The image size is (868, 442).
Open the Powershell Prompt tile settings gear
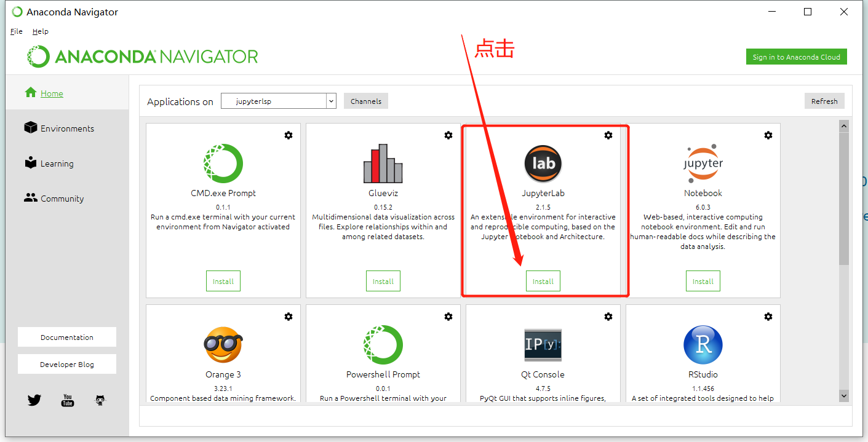tap(448, 317)
